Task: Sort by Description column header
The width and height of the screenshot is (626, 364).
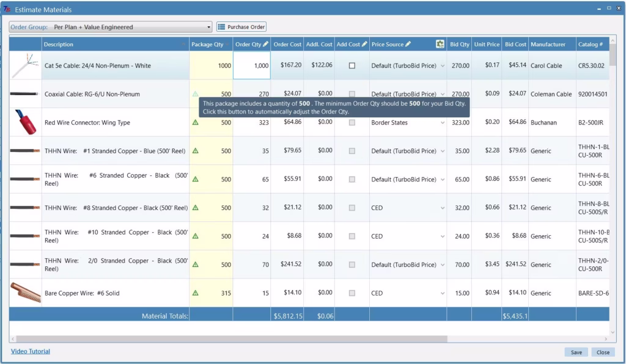Action: pos(116,44)
